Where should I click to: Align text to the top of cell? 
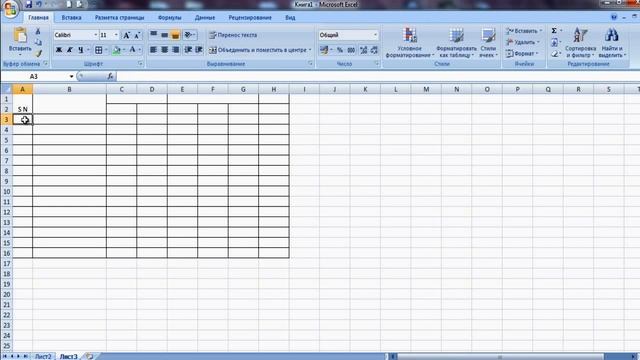click(153, 35)
